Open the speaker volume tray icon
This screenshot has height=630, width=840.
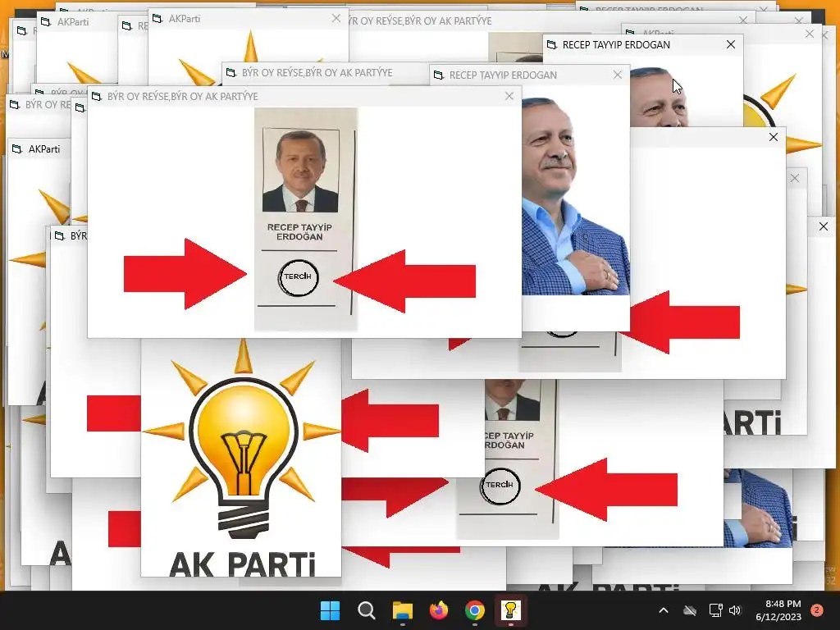pyautogui.click(x=735, y=610)
